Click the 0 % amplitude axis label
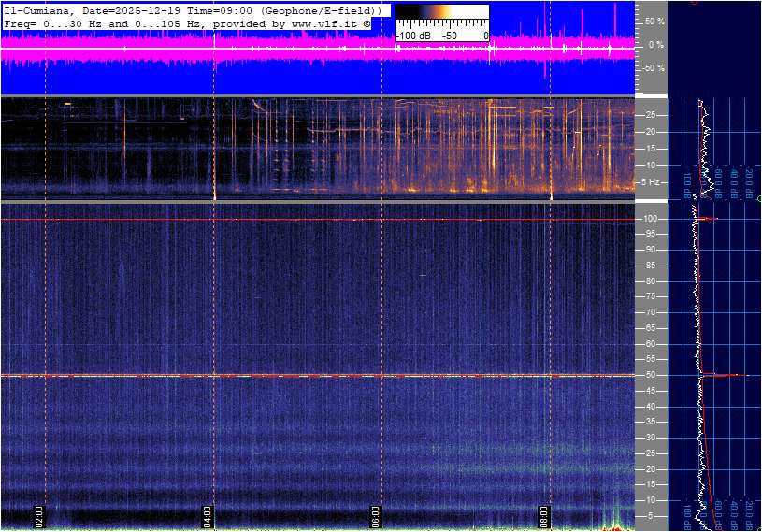Image resolution: width=762 pixels, height=532 pixels. (x=655, y=45)
